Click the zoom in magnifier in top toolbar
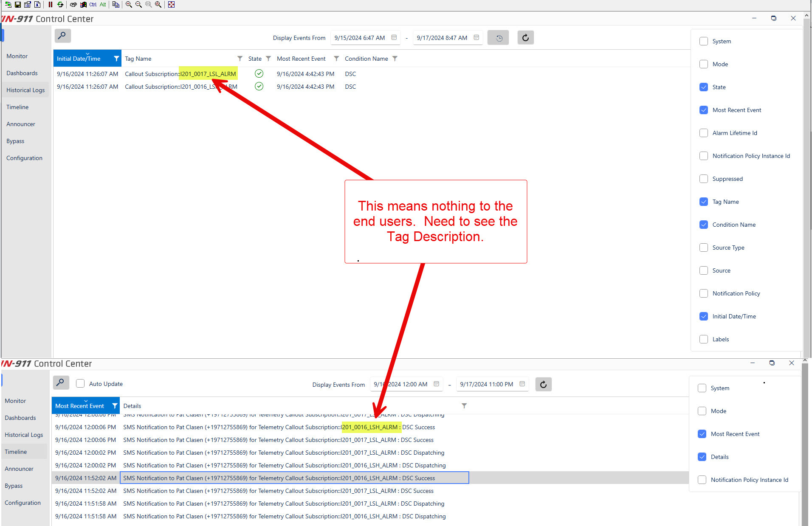Viewport: 812px width, 526px height. pos(129,5)
